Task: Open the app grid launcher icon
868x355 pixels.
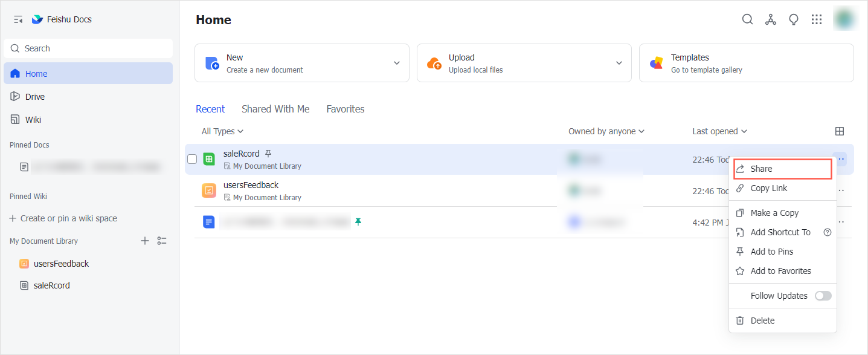Action: [x=817, y=19]
